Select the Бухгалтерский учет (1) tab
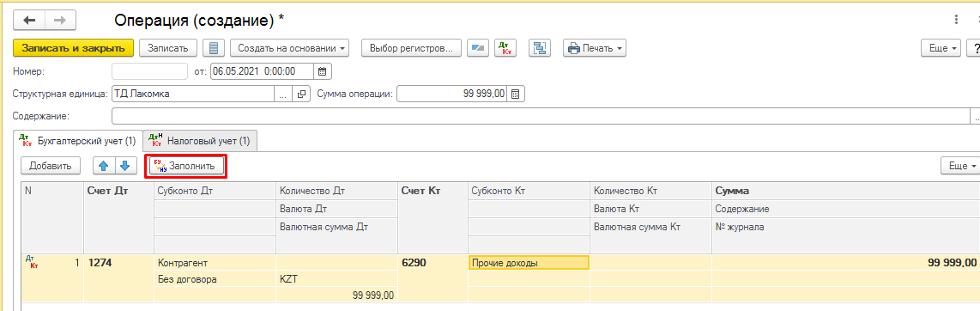The width and height of the screenshot is (980, 311). 78,142
